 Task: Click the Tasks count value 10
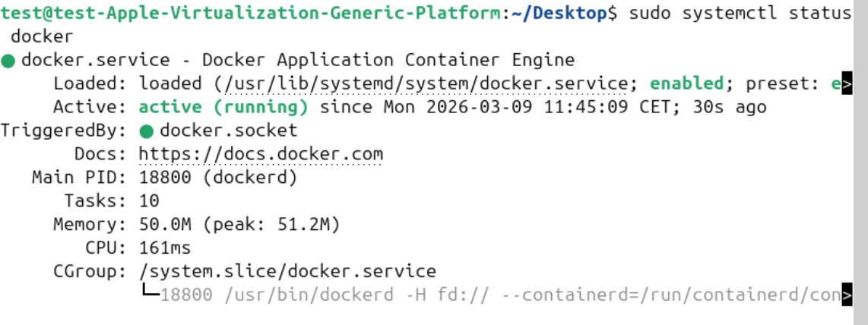coord(150,202)
